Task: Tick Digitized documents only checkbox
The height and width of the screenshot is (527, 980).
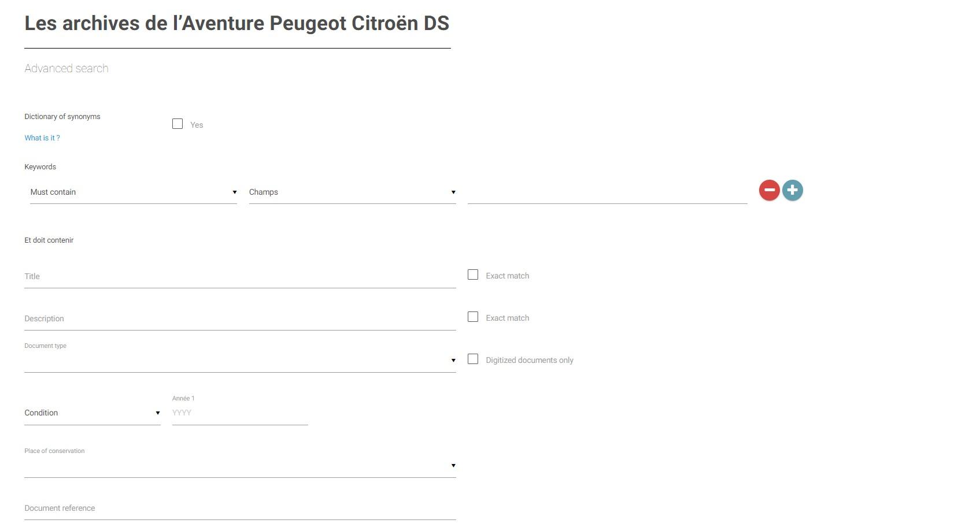Action: (473, 359)
